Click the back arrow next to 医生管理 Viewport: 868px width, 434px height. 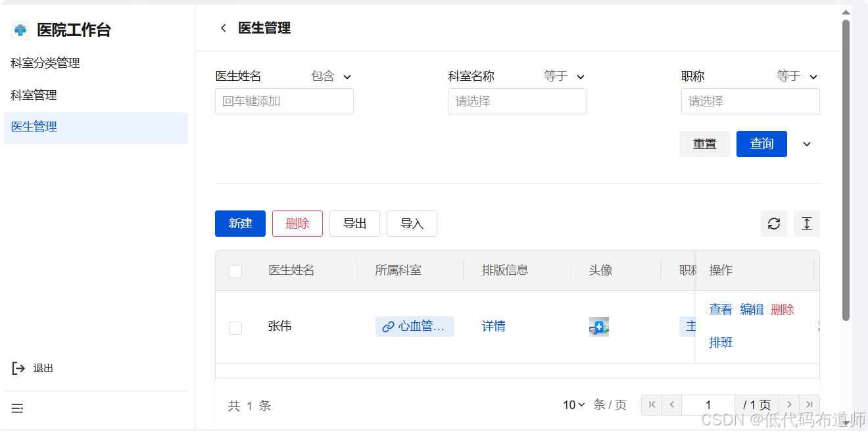tap(223, 28)
